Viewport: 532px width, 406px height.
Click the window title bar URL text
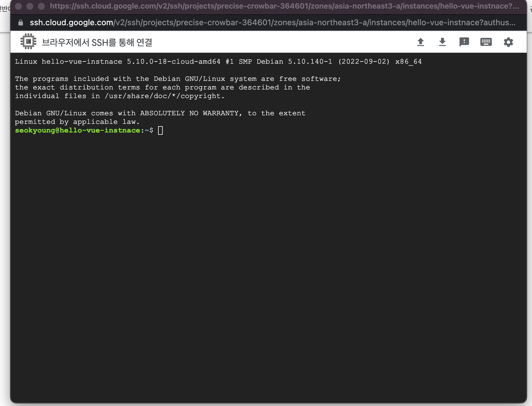[284, 6]
